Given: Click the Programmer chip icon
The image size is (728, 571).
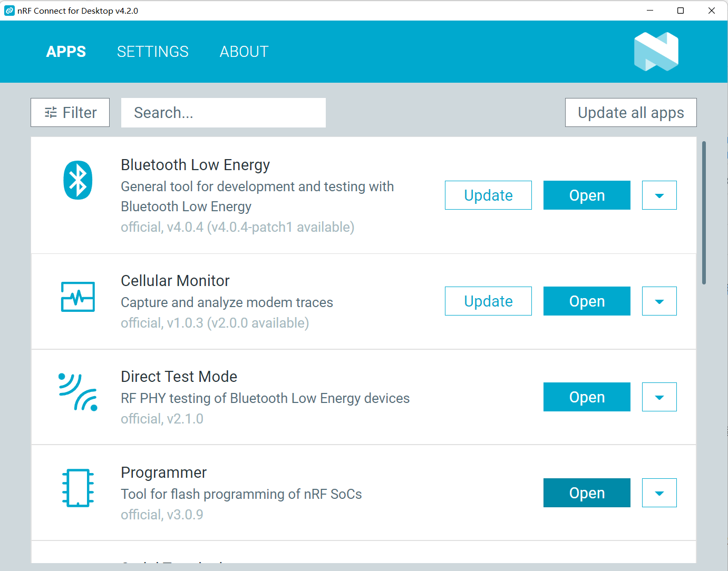Looking at the screenshot, I should click(x=78, y=488).
